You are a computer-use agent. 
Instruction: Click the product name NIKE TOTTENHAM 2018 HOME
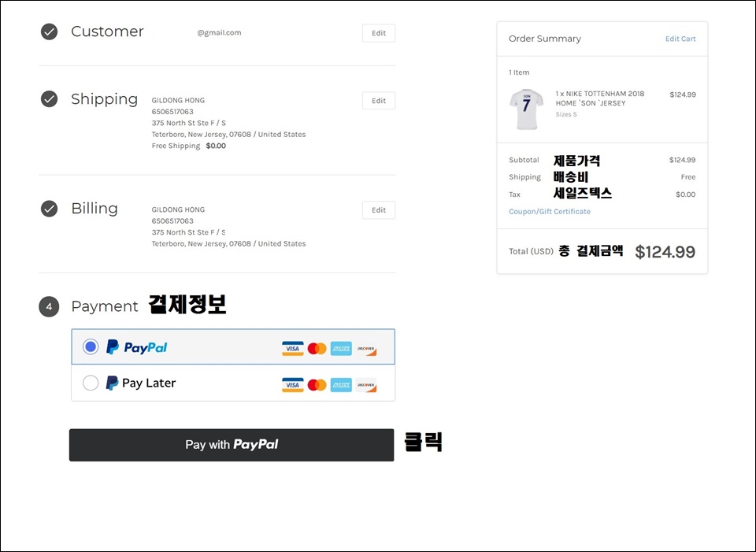pos(600,98)
